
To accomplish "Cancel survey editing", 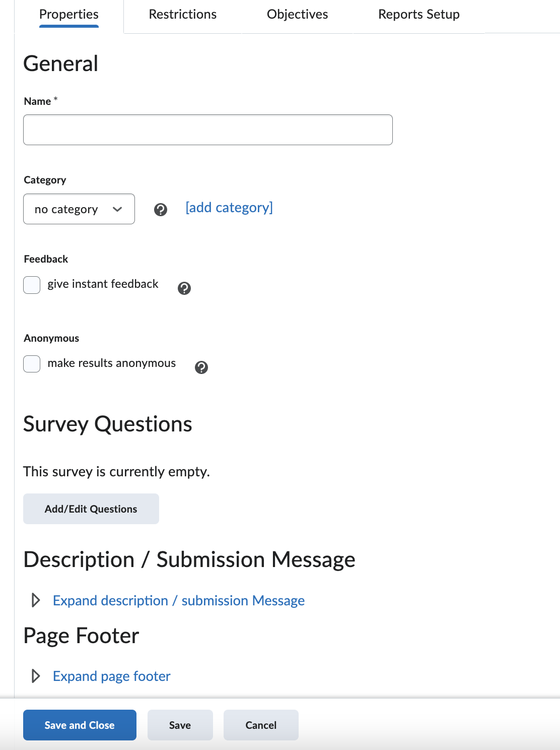I will tap(261, 725).
